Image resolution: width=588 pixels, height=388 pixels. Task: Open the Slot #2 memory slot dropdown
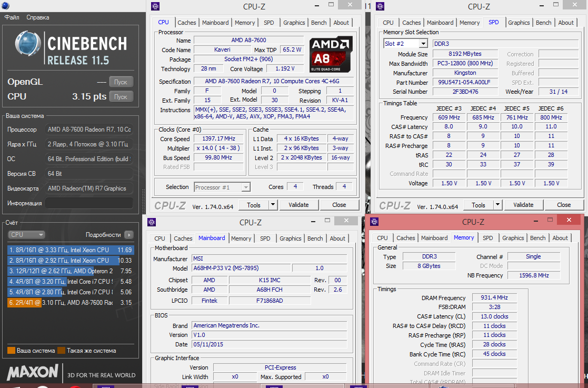point(405,44)
